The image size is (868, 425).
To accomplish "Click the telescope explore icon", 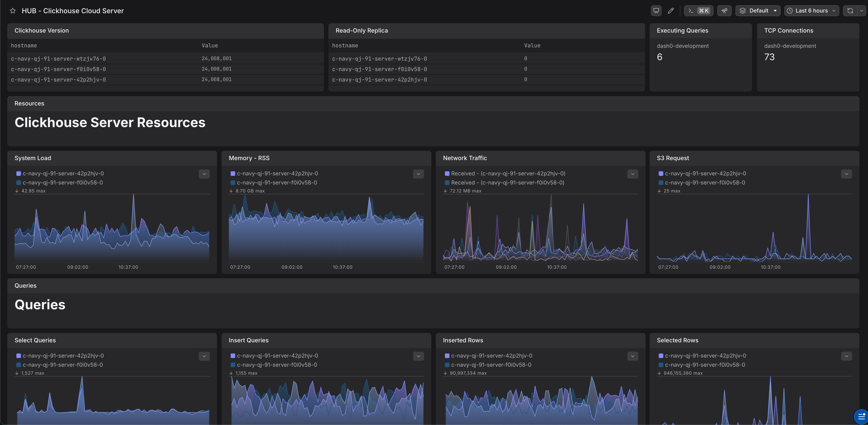I will point(724,11).
